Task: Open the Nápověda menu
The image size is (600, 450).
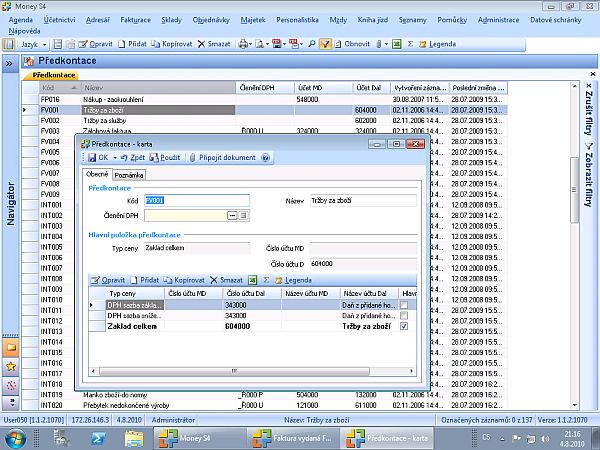Action: coord(24,31)
